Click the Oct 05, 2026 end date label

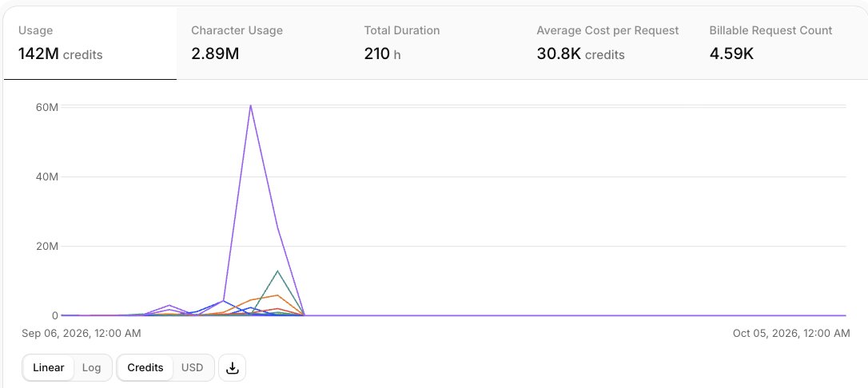(791, 333)
